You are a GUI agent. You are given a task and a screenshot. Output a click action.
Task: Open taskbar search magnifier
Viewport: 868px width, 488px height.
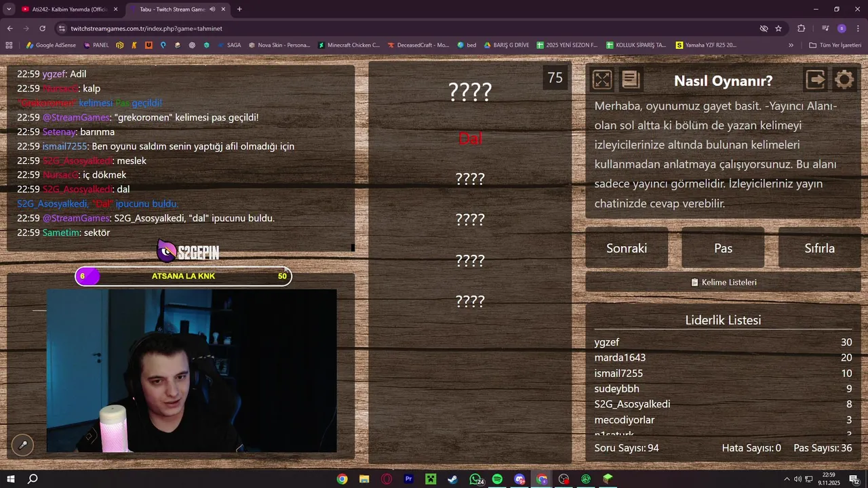coord(32,479)
